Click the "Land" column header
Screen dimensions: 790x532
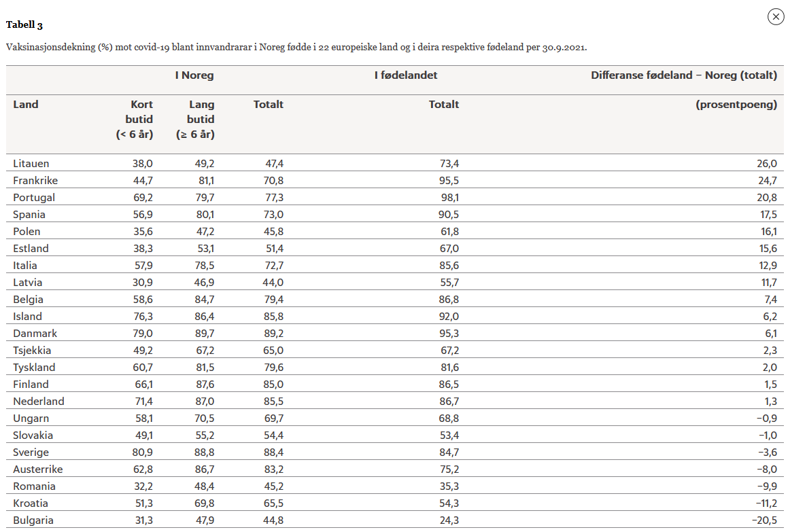pos(26,105)
